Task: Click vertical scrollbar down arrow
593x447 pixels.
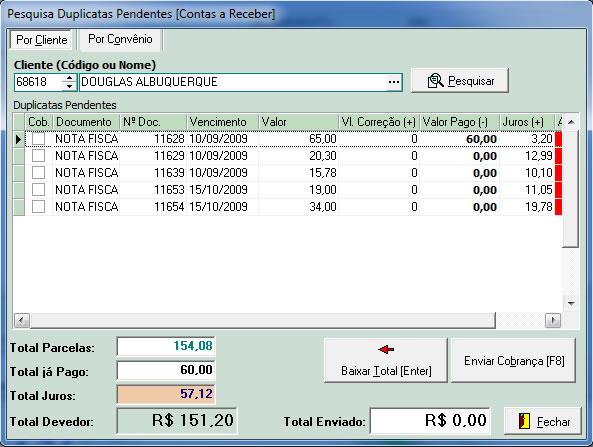Action: click(571, 304)
